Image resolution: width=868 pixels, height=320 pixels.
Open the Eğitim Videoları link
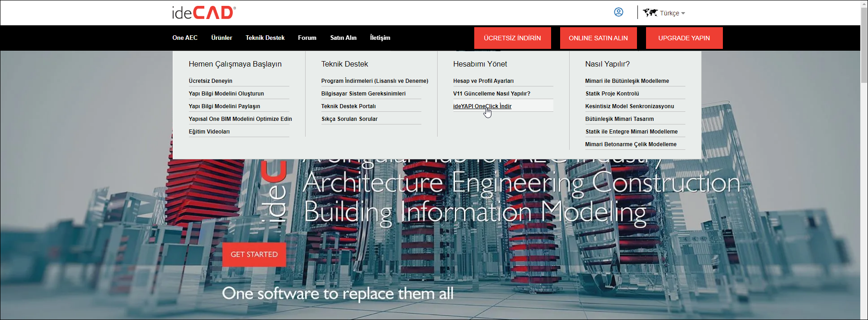click(x=209, y=132)
